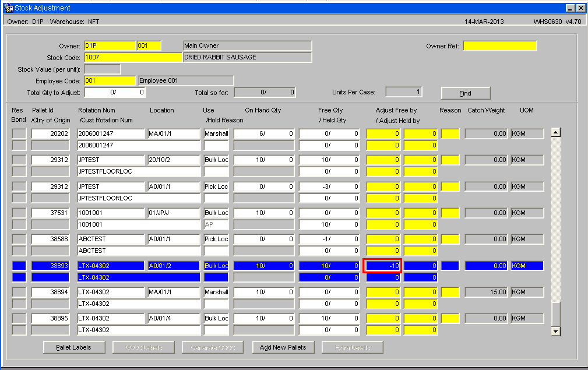The height and width of the screenshot is (370, 588).
Task: Click Adjust Free by field for pallet 20202
Action: tap(383, 133)
